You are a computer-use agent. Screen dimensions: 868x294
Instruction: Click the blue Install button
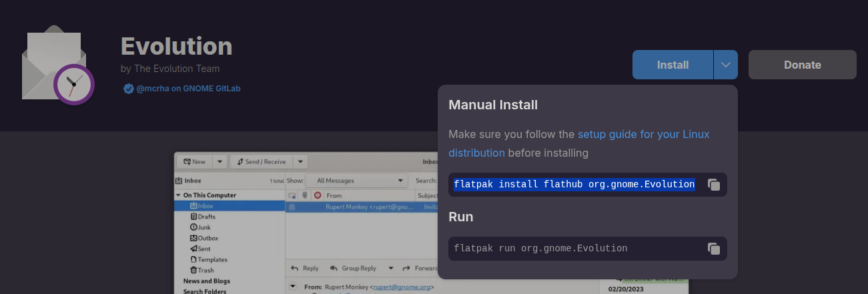click(673, 65)
